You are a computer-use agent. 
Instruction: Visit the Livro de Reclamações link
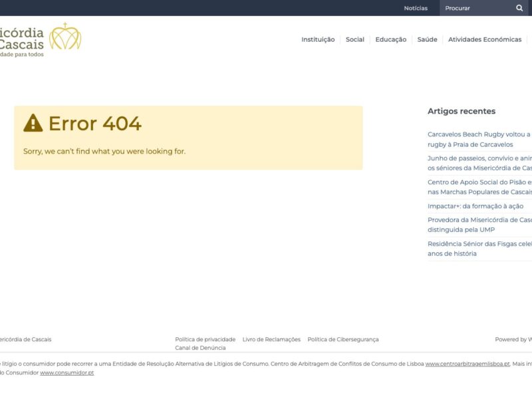pos(271,339)
